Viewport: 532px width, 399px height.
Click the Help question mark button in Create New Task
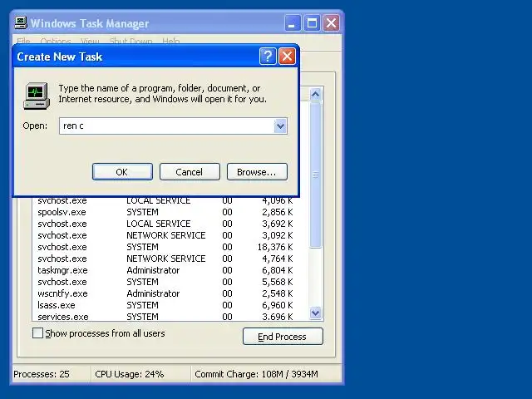click(x=268, y=56)
